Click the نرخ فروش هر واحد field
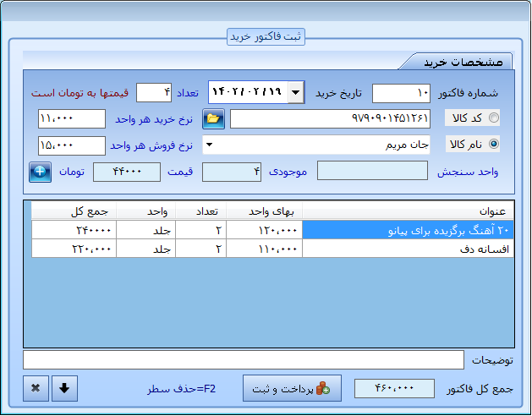 (72, 145)
